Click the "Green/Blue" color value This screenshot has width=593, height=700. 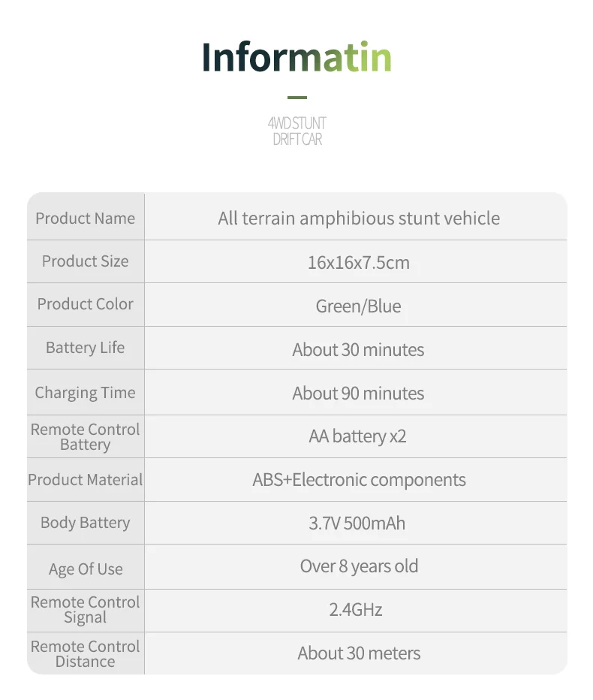359,306
